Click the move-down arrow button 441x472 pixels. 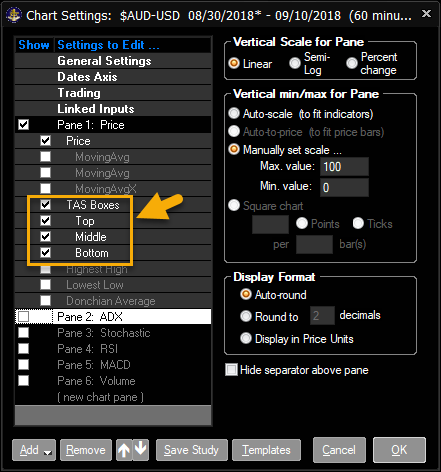[141, 450]
